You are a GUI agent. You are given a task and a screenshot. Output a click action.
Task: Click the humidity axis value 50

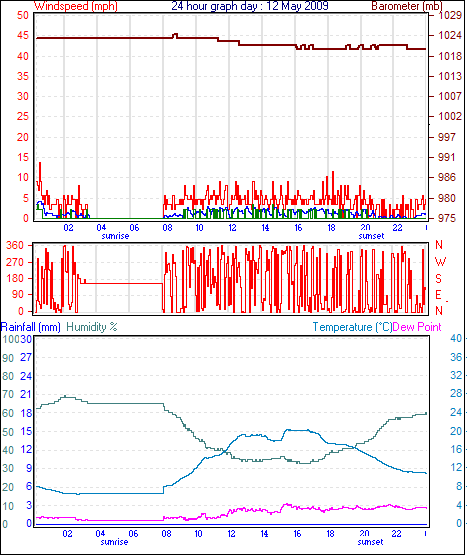pos(8,432)
